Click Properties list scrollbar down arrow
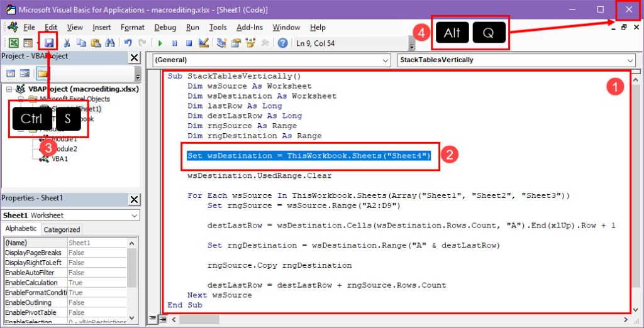 coord(132,317)
